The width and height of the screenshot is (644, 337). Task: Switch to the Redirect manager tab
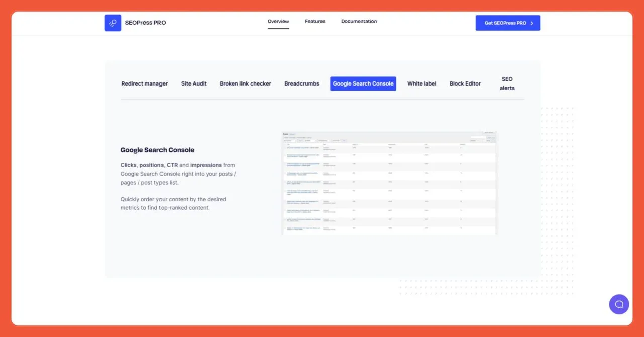pos(144,84)
